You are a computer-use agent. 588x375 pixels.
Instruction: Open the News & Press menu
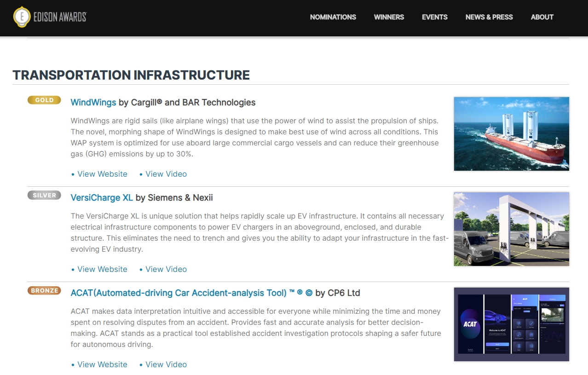[489, 17]
